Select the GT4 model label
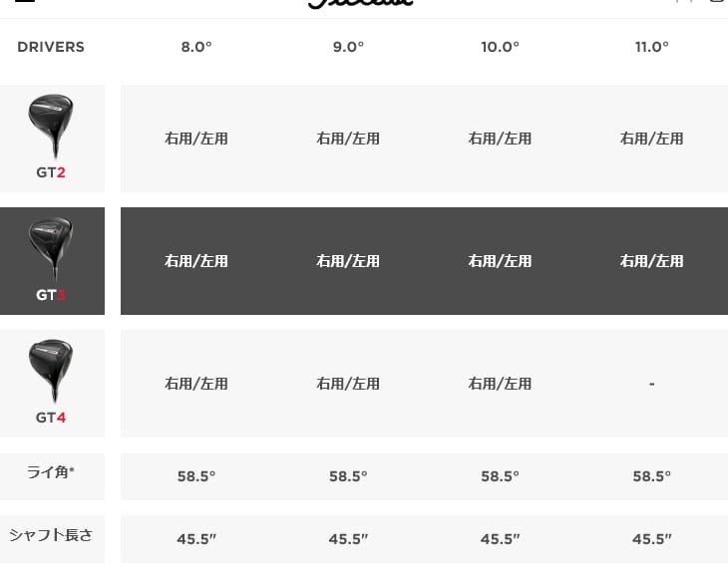 51,418
